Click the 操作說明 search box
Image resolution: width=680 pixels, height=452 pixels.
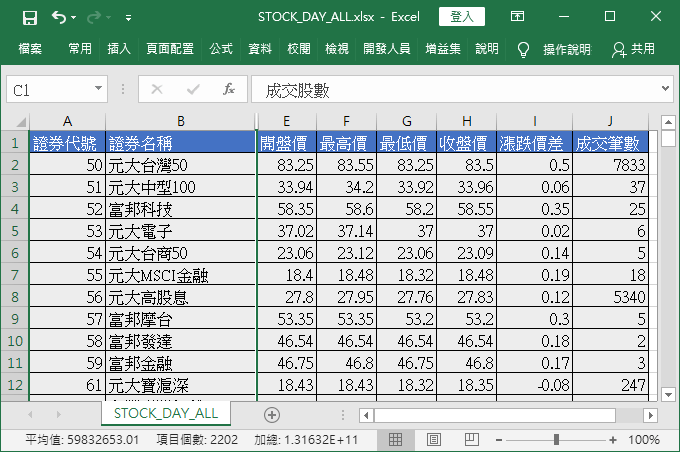(x=567, y=49)
